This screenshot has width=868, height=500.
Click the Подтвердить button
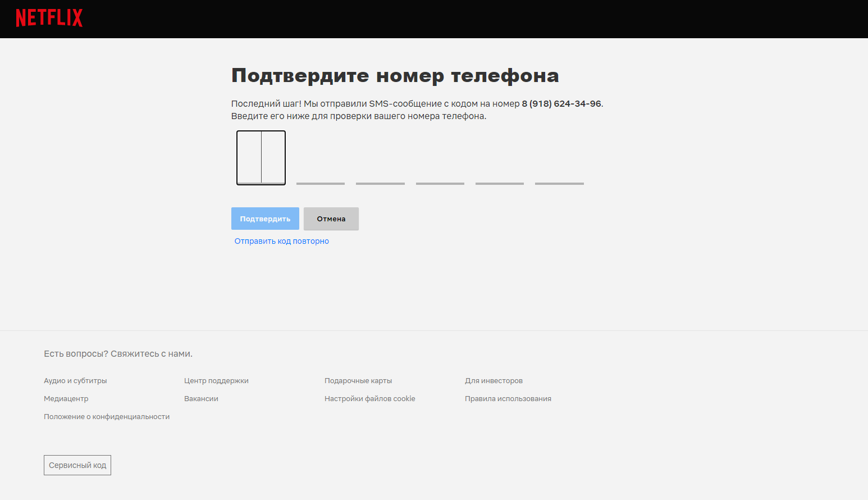point(265,219)
